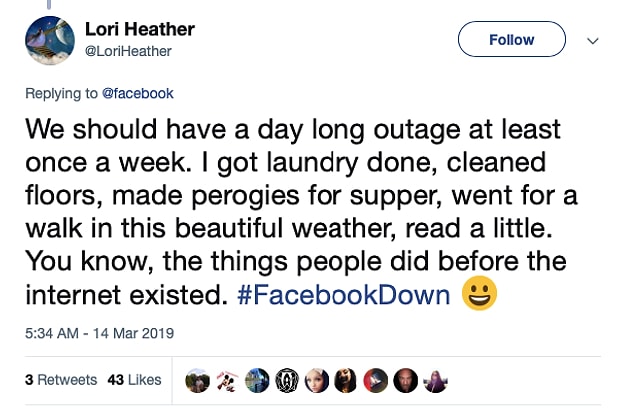Open the #FacebookDown hashtag
Image resolution: width=635 pixels, height=410 pixels.
pos(343,295)
